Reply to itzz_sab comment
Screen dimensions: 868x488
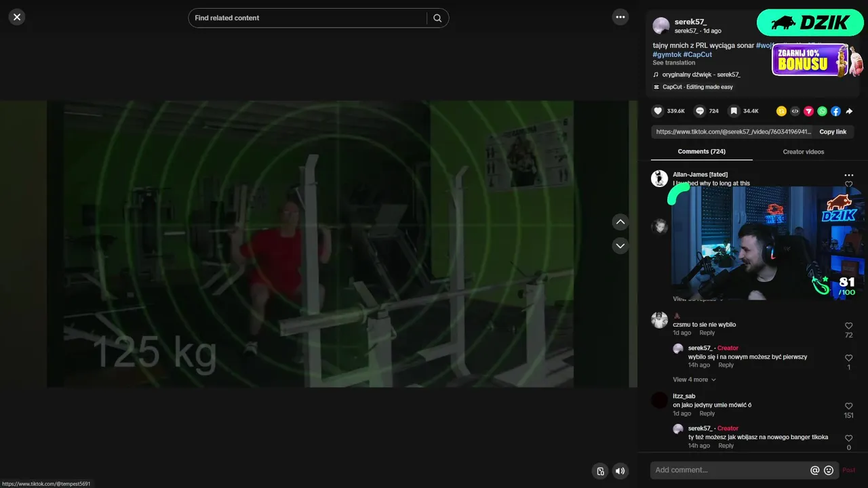707,413
